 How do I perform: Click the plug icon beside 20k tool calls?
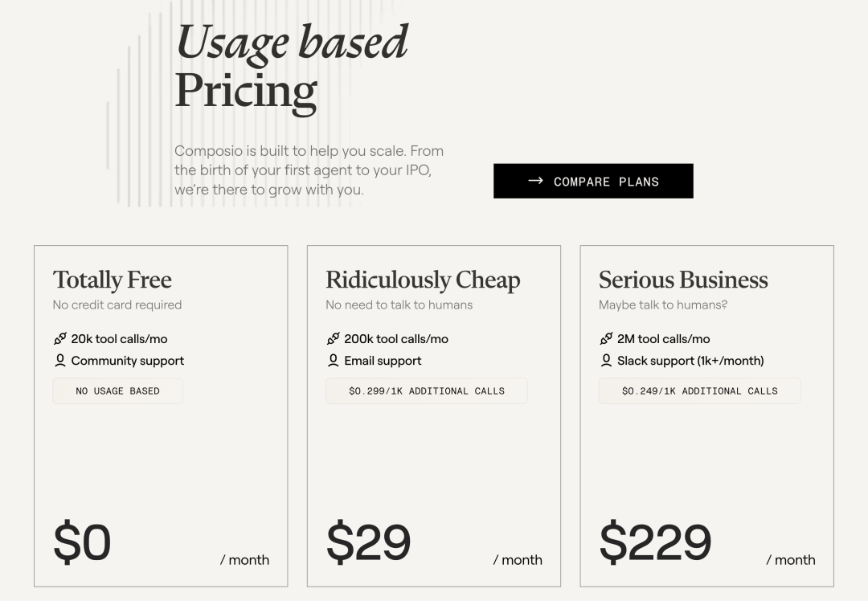(x=59, y=339)
